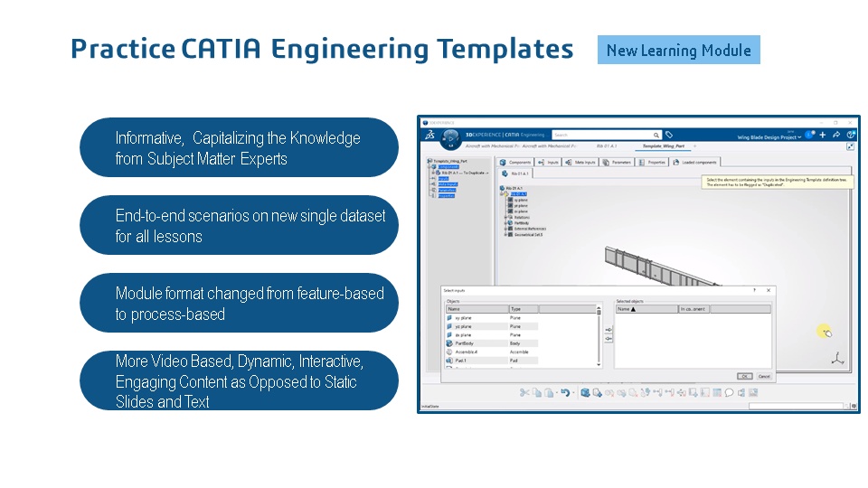Screen dimensions: 868x488
Task: Click the user avatar icon
Action: click(x=809, y=135)
